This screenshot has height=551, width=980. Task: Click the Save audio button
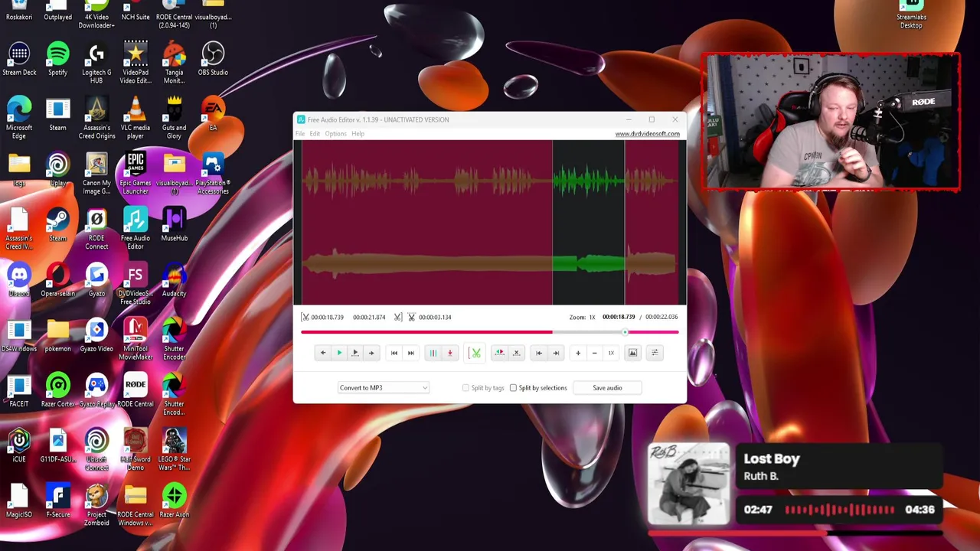(607, 388)
